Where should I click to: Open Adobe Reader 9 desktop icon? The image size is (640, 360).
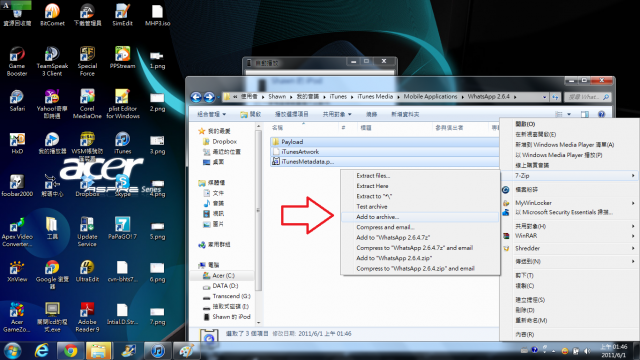87,317
